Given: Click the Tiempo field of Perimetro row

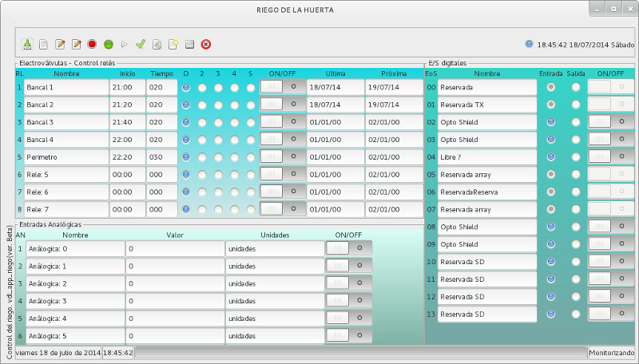Looking at the screenshot, I should pyautogui.click(x=161, y=157).
